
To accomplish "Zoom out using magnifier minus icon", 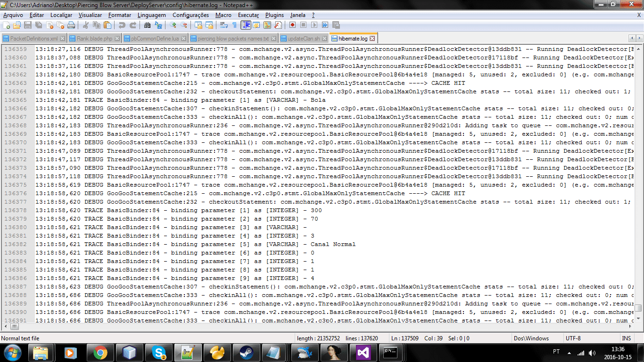I will [184, 25].
